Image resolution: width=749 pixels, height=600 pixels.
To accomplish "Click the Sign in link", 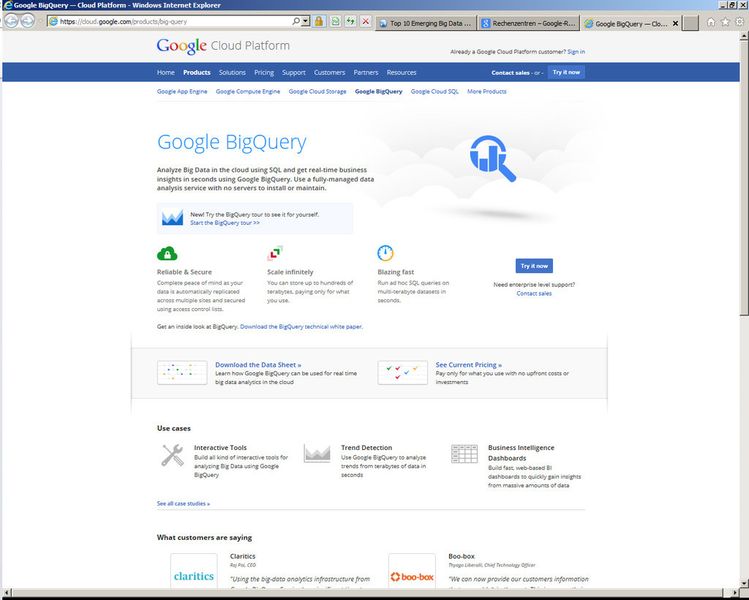I will pyautogui.click(x=576, y=52).
